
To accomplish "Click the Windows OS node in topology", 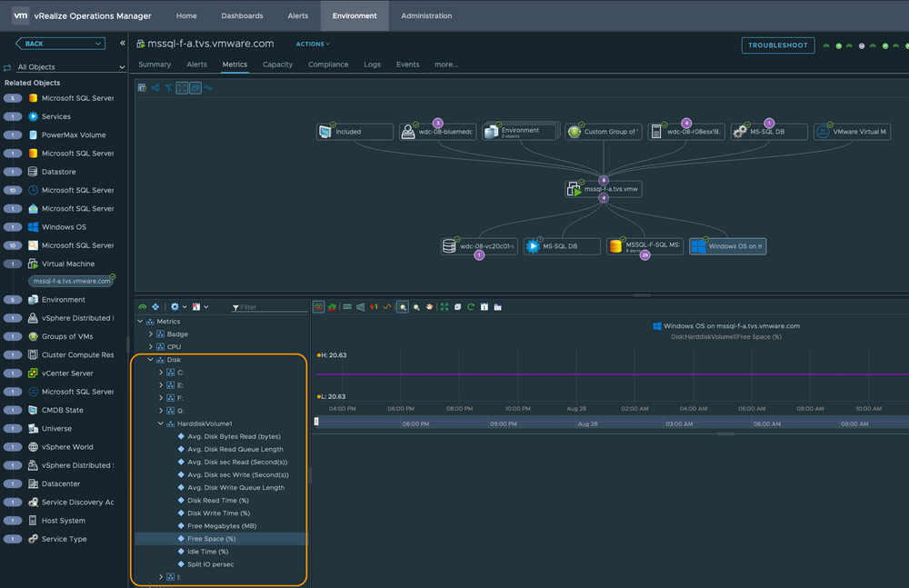I will [x=727, y=246].
